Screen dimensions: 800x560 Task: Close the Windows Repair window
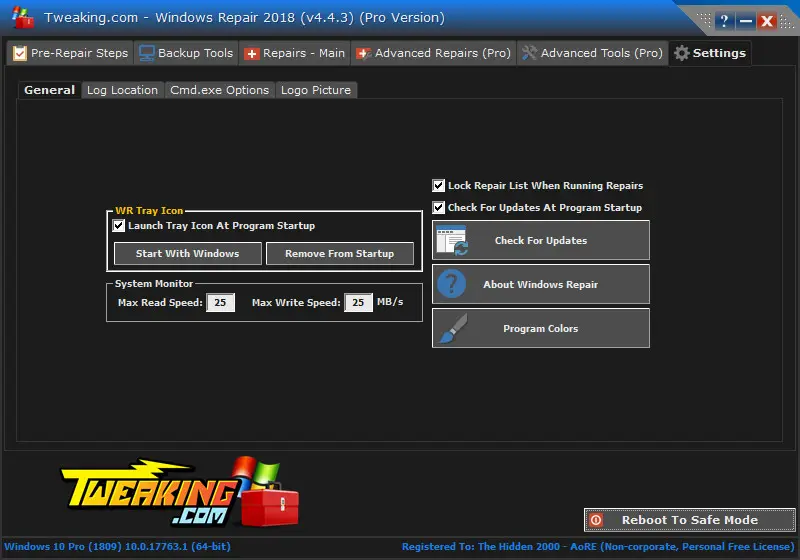(x=767, y=21)
